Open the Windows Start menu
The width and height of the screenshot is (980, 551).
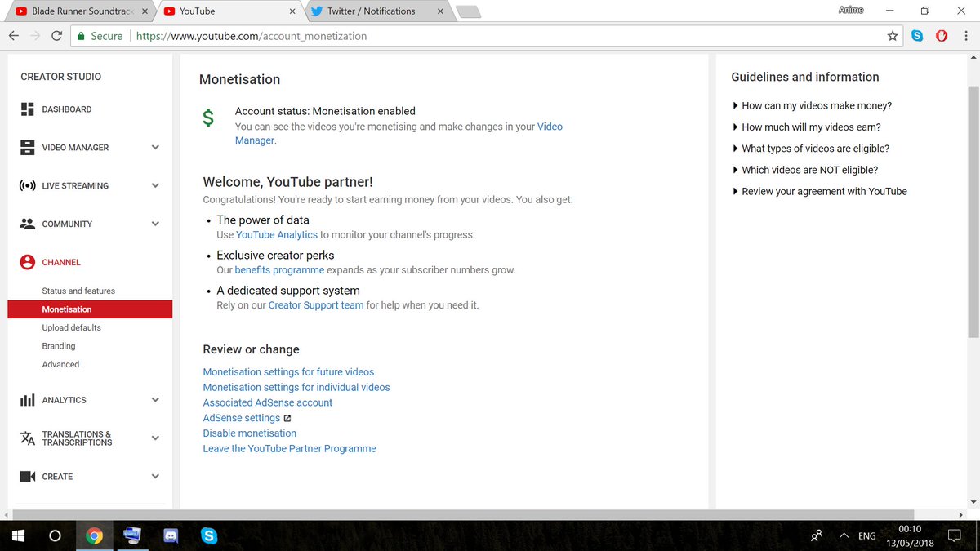(x=16, y=536)
